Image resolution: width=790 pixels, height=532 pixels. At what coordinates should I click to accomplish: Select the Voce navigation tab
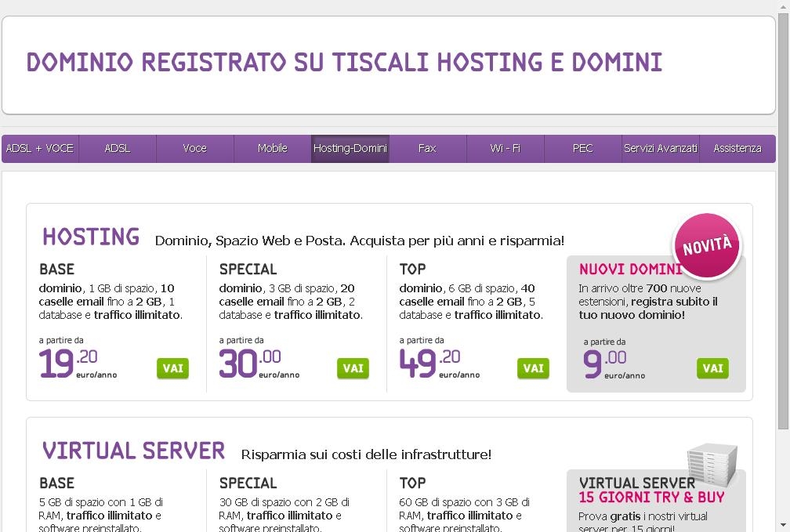click(x=195, y=149)
